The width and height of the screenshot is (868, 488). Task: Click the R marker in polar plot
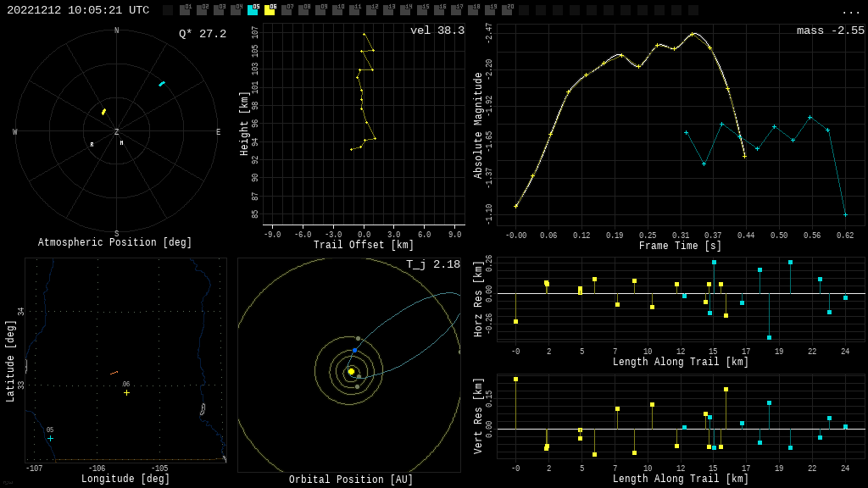coord(92,145)
